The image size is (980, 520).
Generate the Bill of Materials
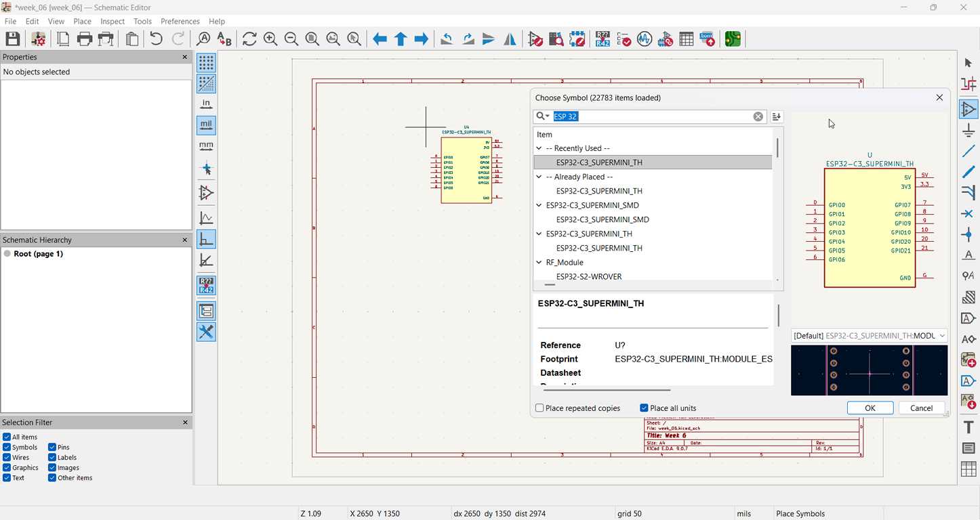[708, 39]
